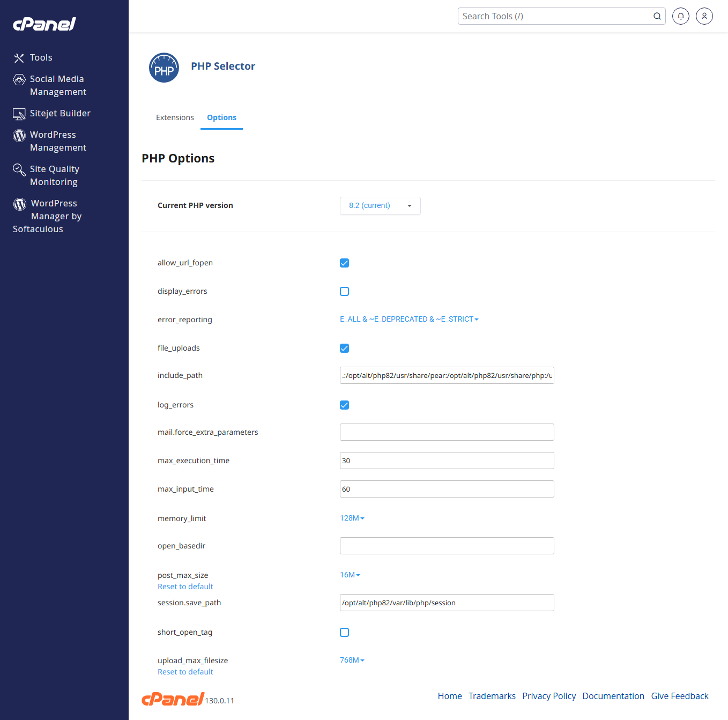Screen dimensions: 728x720
Task: Click the PHP Selector logo icon
Action: (164, 68)
